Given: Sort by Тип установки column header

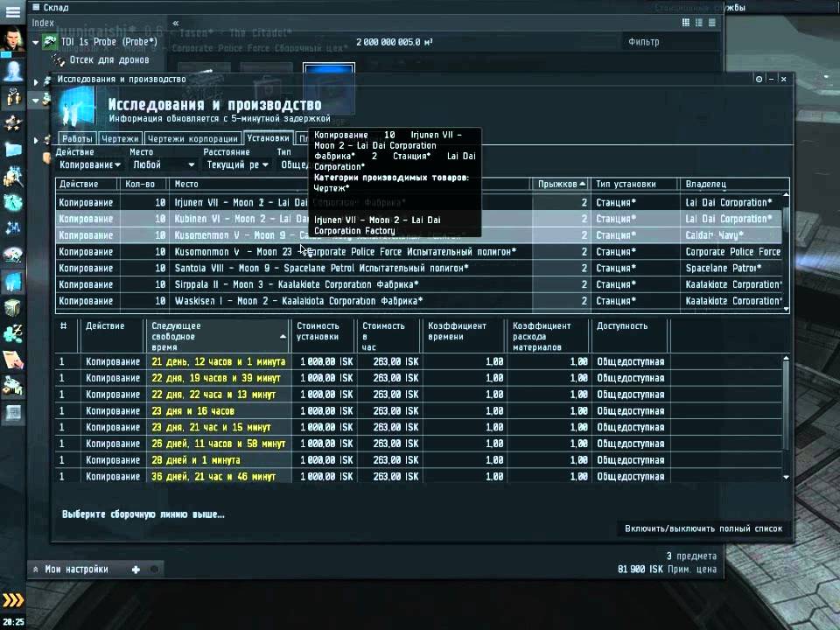Looking at the screenshot, I should (636, 184).
